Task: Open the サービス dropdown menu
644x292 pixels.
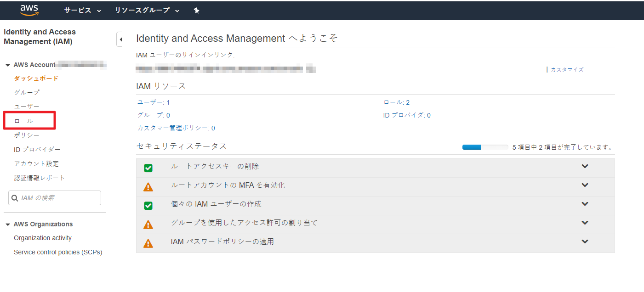Action: tap(83, 11)
